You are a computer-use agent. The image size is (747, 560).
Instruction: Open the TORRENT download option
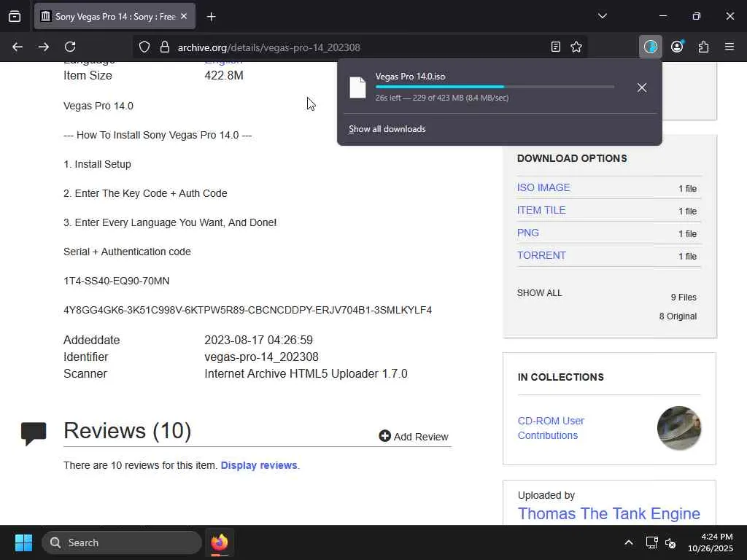coord(542,255)
